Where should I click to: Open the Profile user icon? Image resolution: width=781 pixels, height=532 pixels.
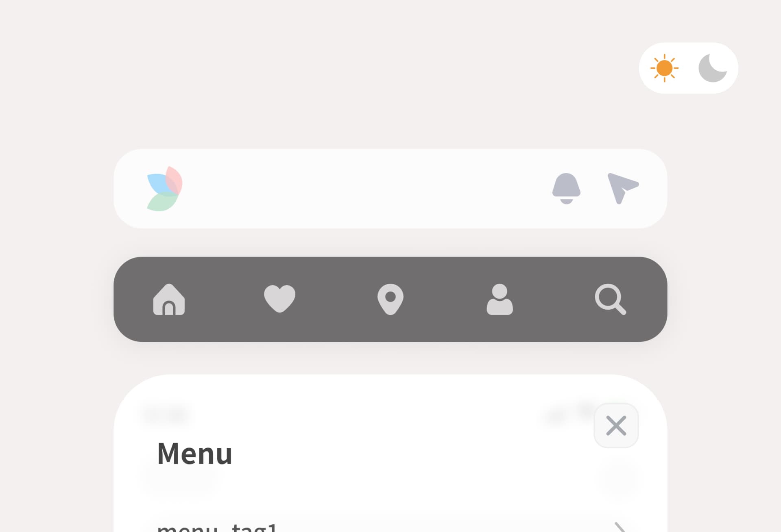[x=500, y=299]
